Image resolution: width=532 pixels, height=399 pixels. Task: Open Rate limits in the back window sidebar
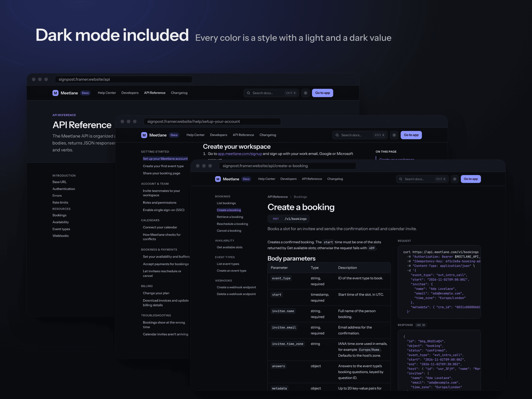coord(60,203)
